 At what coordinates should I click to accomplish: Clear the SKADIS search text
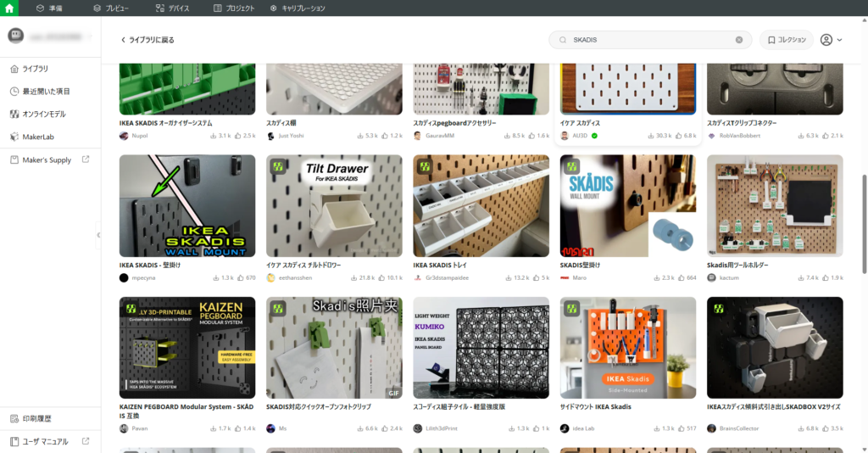click(x=738, y=40)
